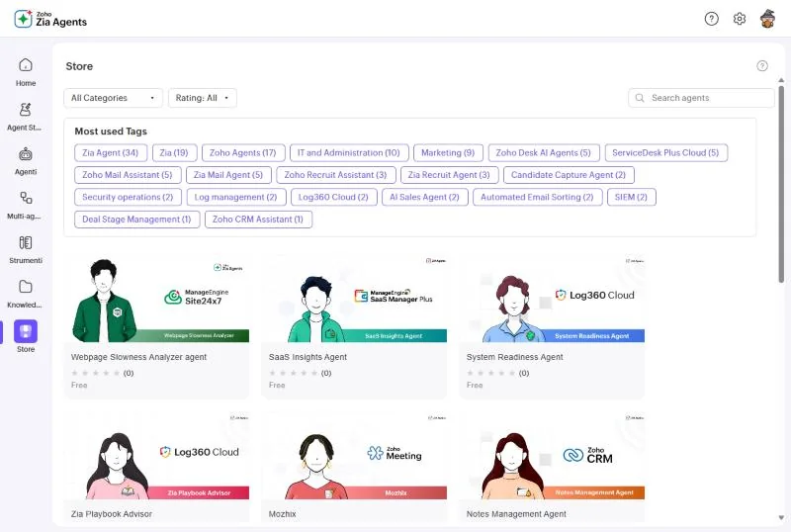Click star rating of System Readiness Agent
Screen dimensions: 791x532
tap(491, 373)
